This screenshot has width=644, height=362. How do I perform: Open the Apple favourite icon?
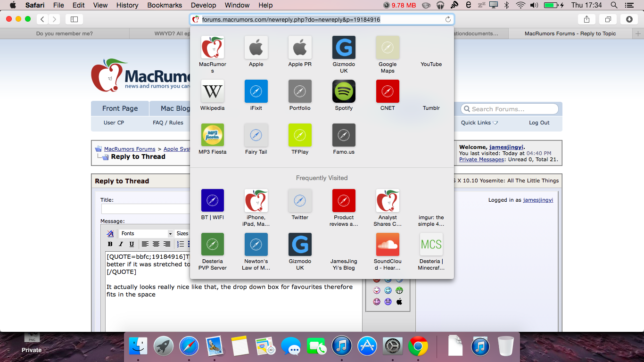tap(256, 48)
